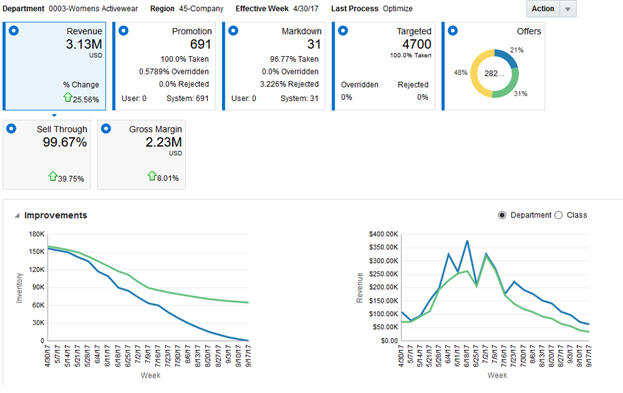The width and height of the screenshot is (623, 393).
Task: Click the Revenue percent change green arrow
Action: point(68,97)
